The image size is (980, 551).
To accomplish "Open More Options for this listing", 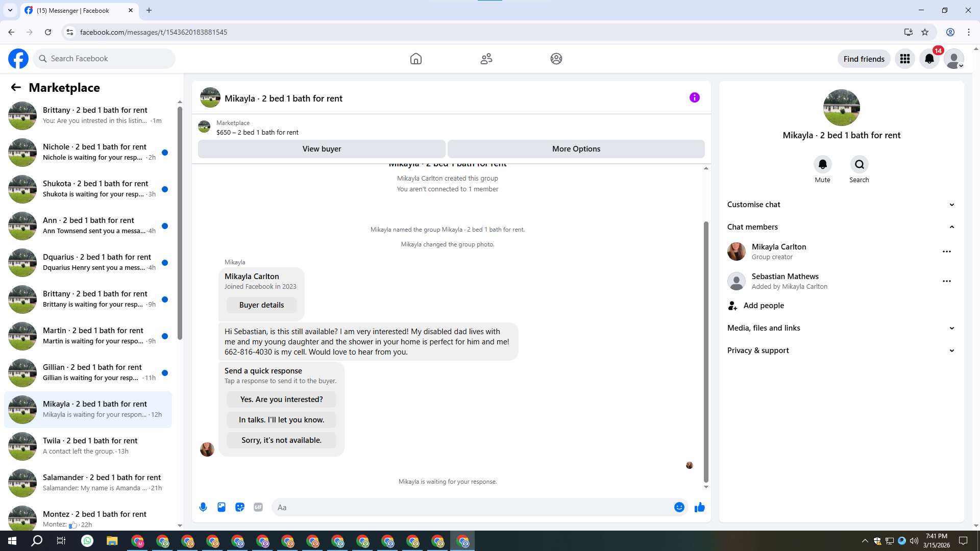I will click(576, 149).
